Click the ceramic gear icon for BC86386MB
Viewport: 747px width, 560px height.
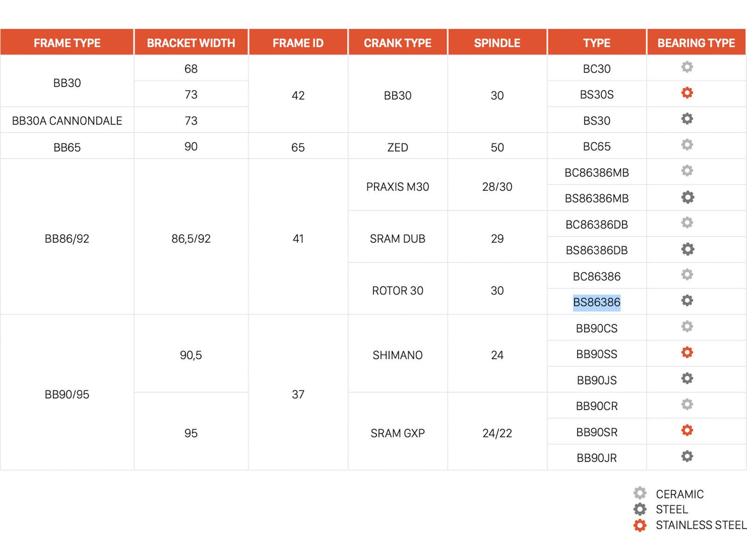(687, 170)
